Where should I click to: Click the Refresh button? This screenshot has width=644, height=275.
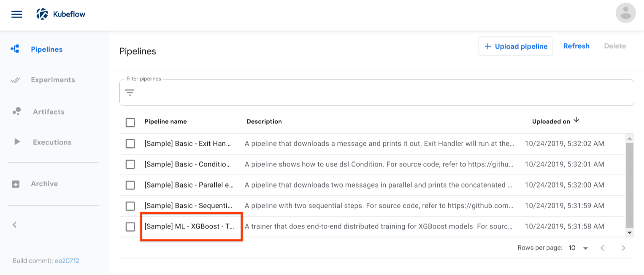576,46
